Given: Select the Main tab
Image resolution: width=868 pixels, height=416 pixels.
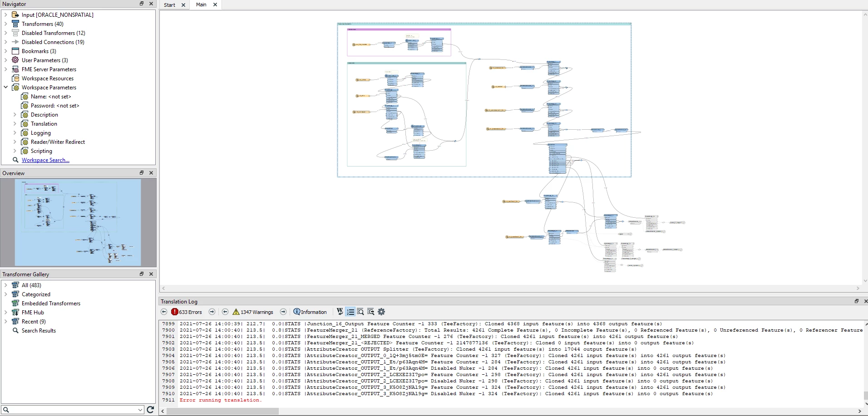Looking at the screenshot, I should (201, 5).
